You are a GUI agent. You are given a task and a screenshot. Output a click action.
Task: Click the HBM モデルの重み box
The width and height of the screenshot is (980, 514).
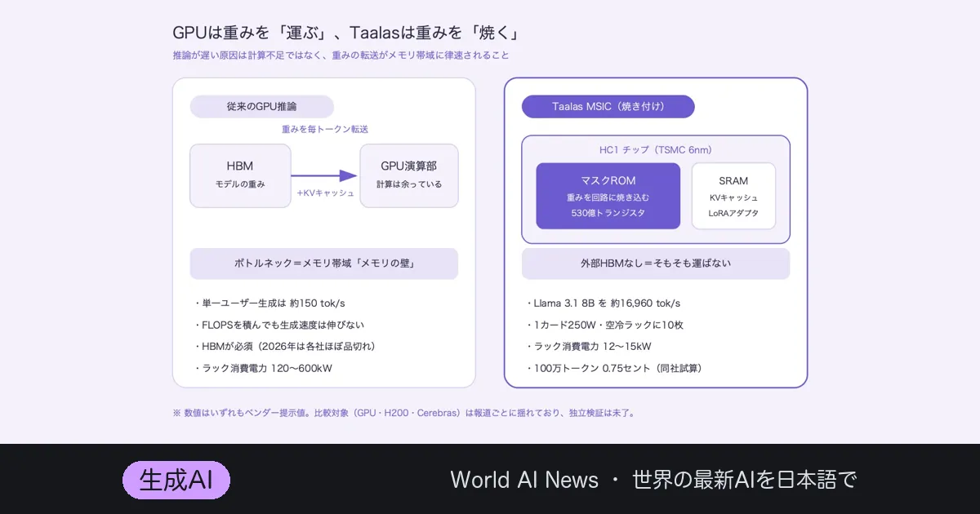click(240, 175)
